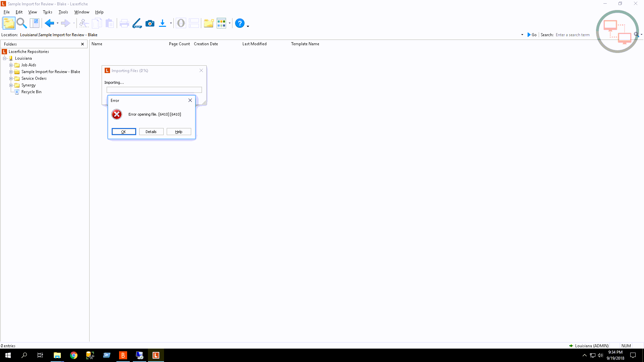644x362 pixels.
Task: Click the blue Back arrow
Action: 49,23
